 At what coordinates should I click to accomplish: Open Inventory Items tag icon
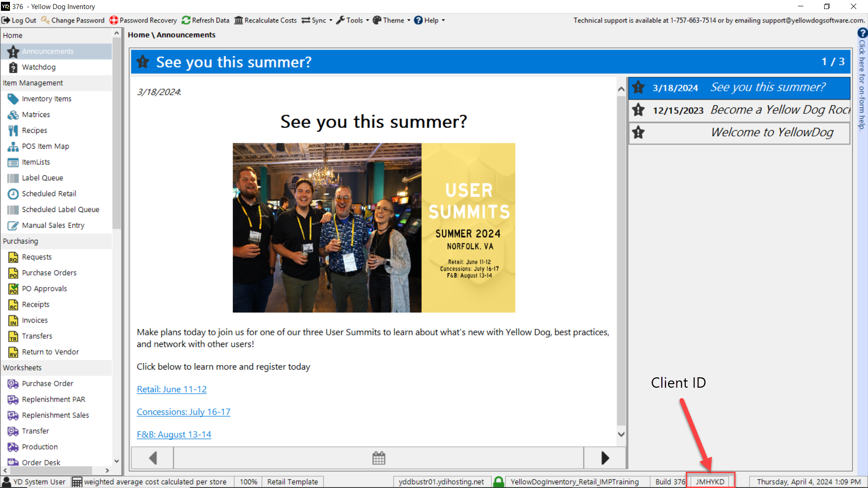(13, 99)
